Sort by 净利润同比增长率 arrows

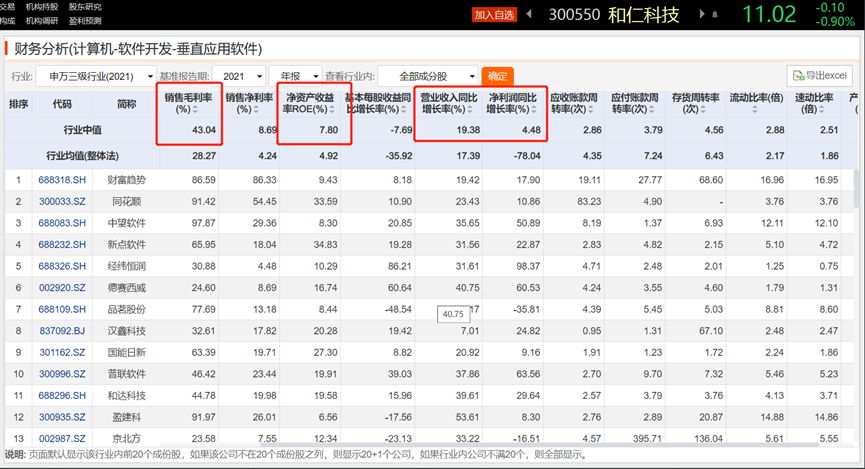point(533,110)
